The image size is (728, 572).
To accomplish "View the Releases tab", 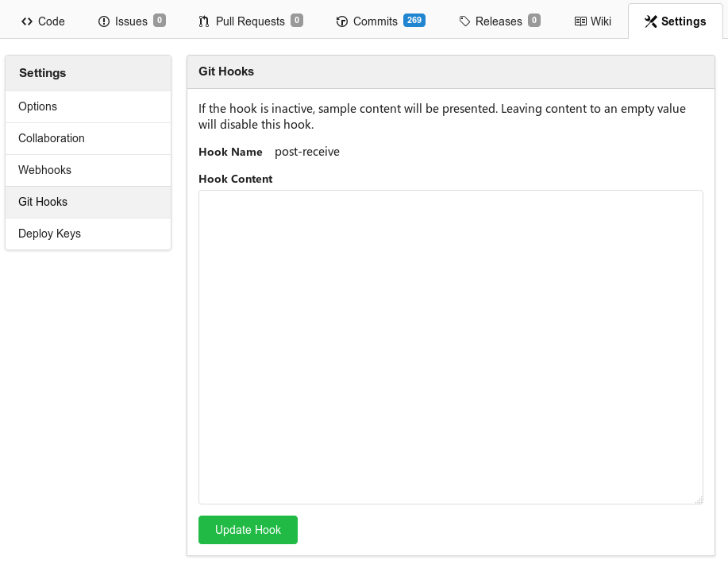I will 496,21.
